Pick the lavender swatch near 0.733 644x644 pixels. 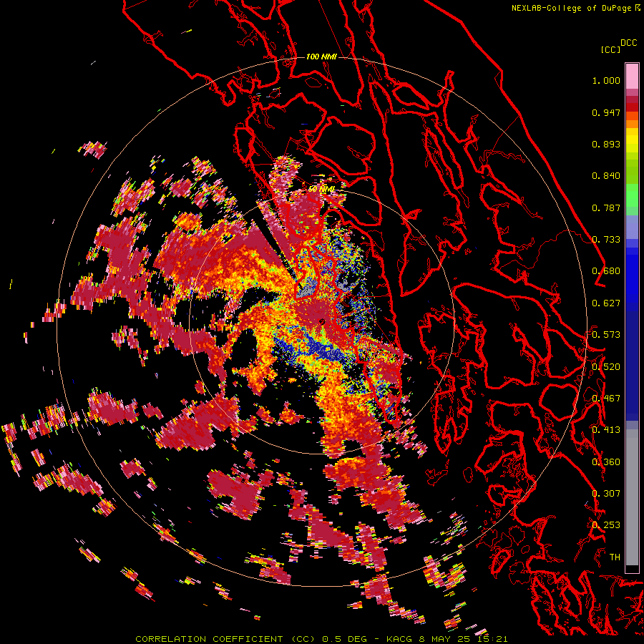pyautogui.click(x=632, y=227)
